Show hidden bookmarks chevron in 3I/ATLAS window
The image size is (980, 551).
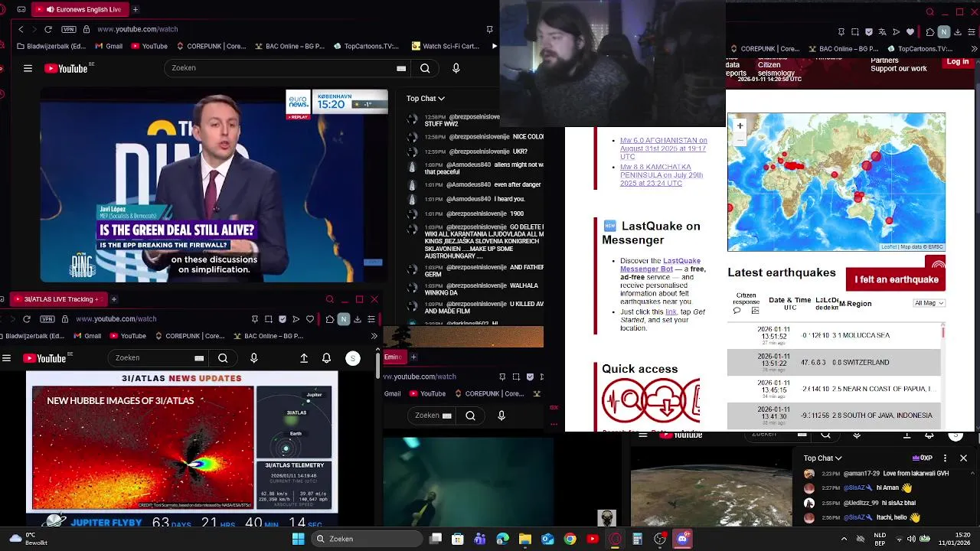(374, 335)
